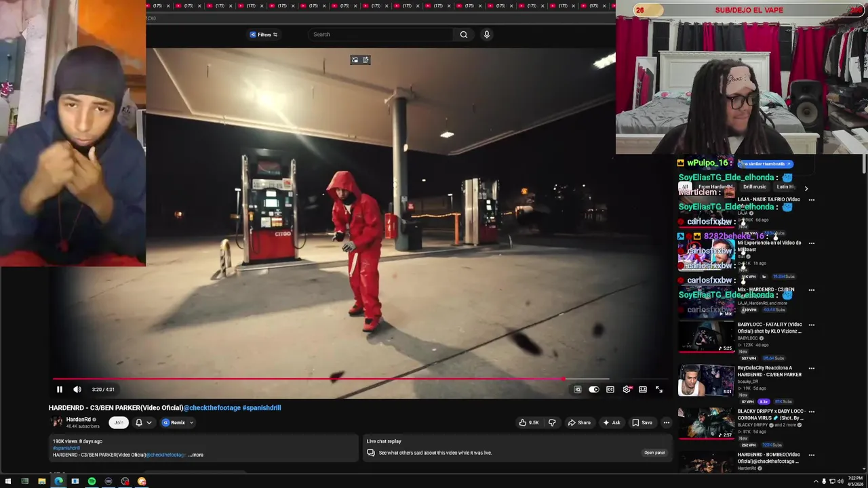The width and height of the screenshot is (868, 488).
Task: Select the Latin Hip filter chip
Action: click(x=787, y=187)
